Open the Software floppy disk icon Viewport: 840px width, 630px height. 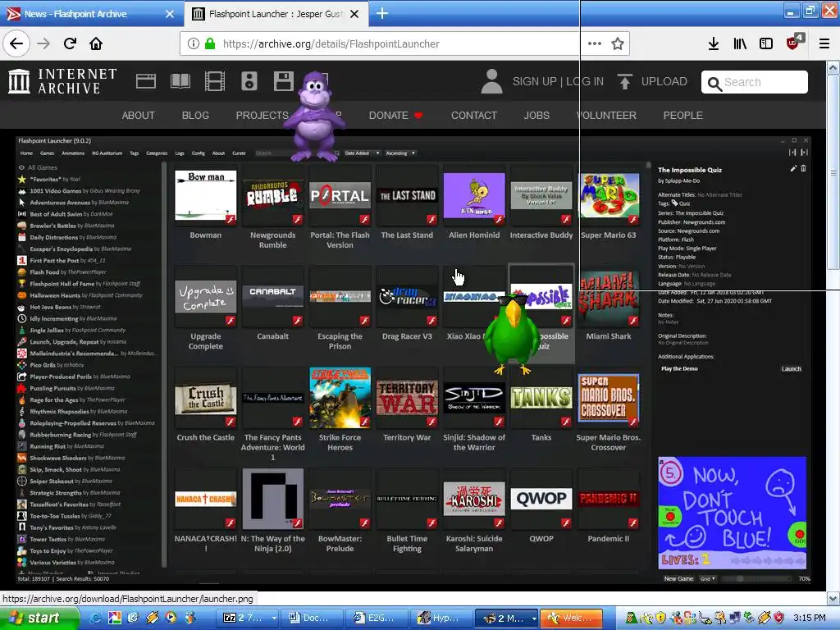(283, 81)
